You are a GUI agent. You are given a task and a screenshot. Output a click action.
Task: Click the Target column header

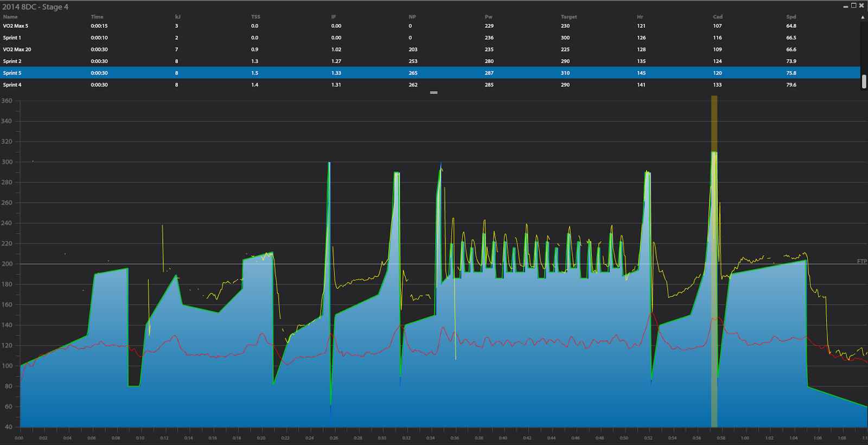(x=569, y=17)
